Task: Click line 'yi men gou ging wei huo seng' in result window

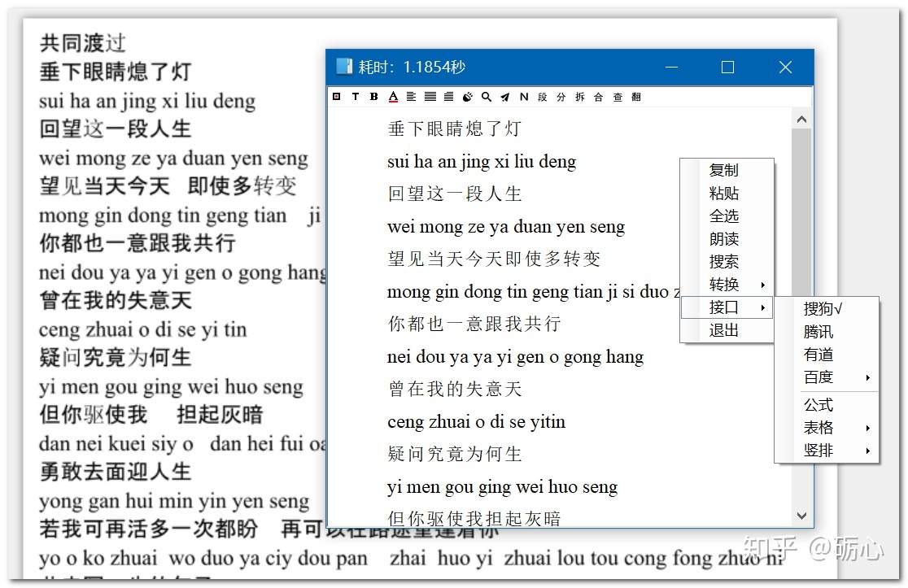Action: point(502,486)
